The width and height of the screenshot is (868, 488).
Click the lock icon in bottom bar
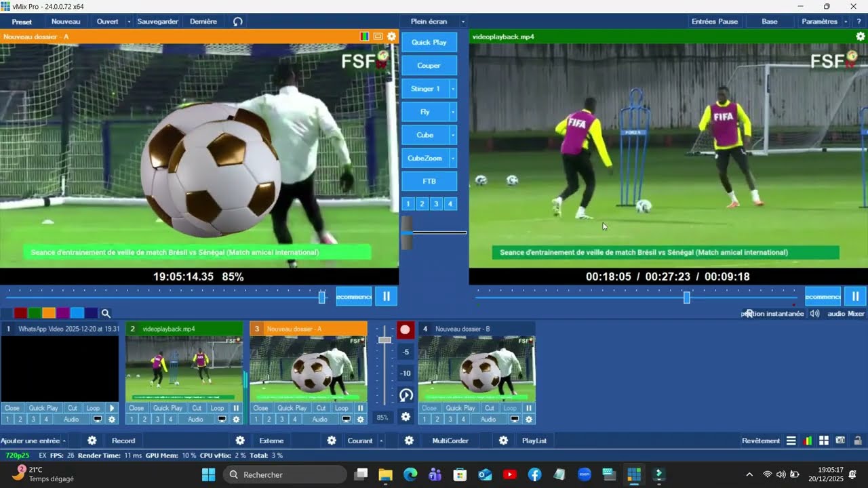pyautogui.click(x=858, y=441)
